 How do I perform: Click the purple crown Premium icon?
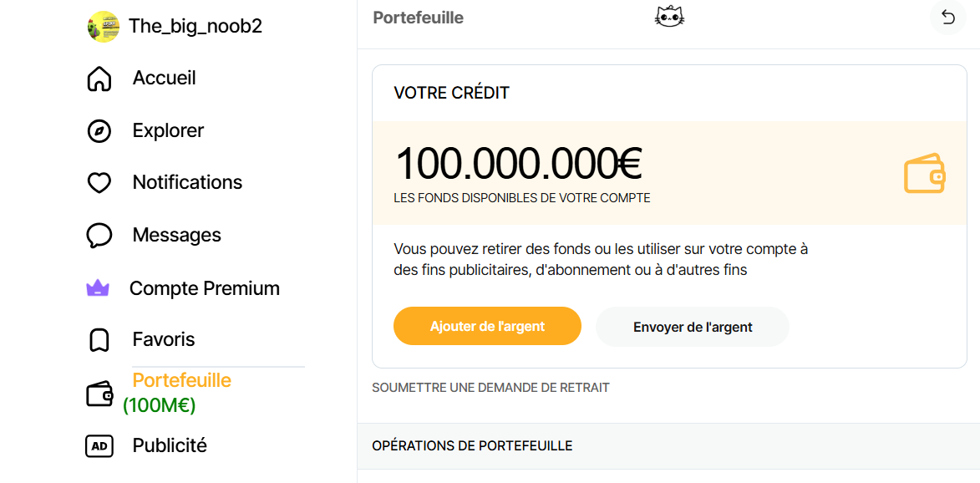click(98, 288)
